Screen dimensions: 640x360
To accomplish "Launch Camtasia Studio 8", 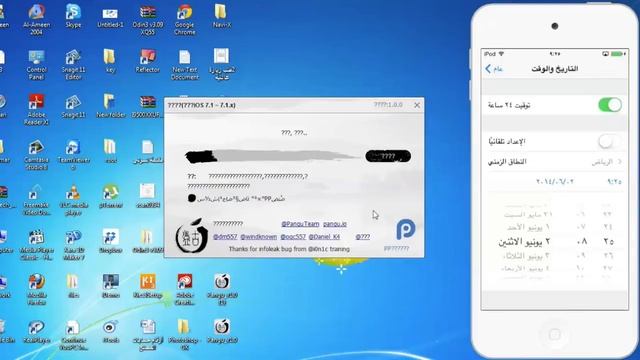I will tap(36, 155).
